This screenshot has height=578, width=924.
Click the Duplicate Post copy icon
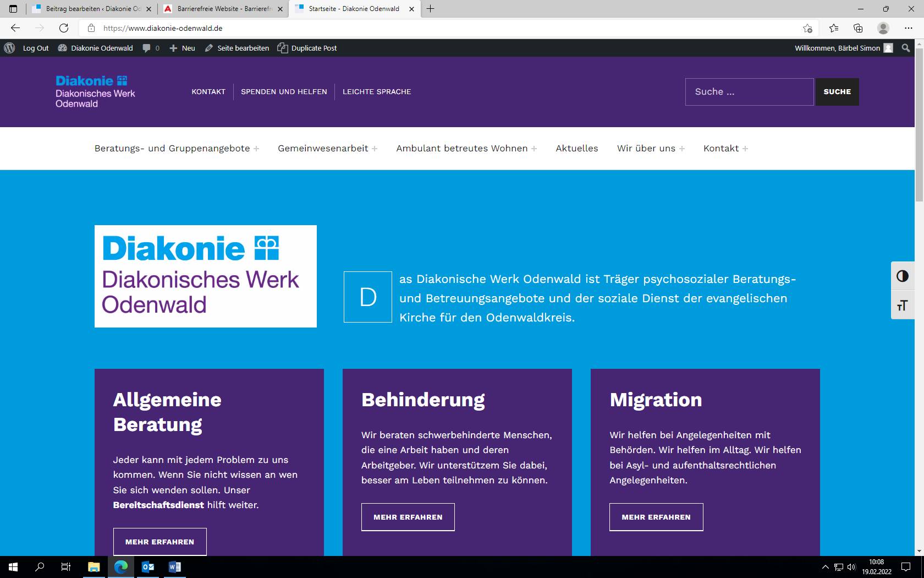[282, 48]
